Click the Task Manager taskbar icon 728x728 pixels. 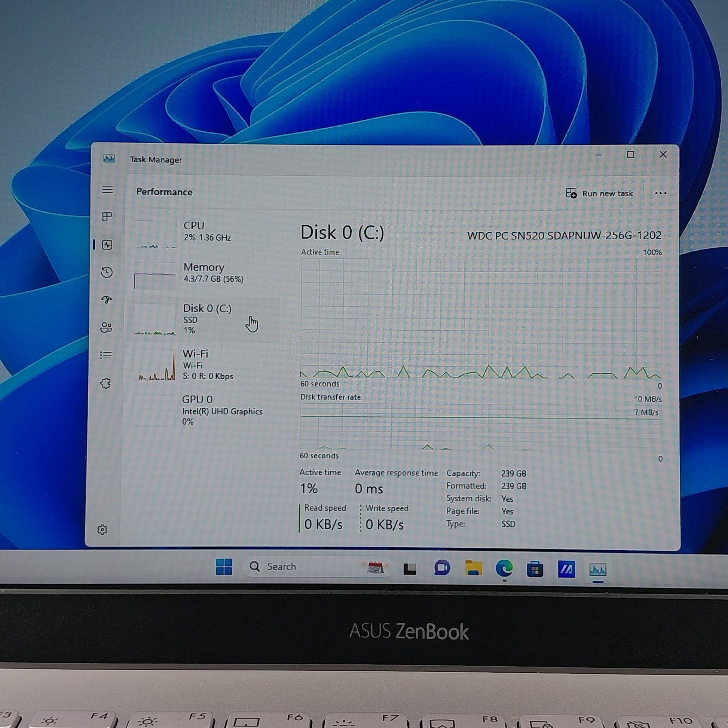pyautogui.click(x=597, y=569)
